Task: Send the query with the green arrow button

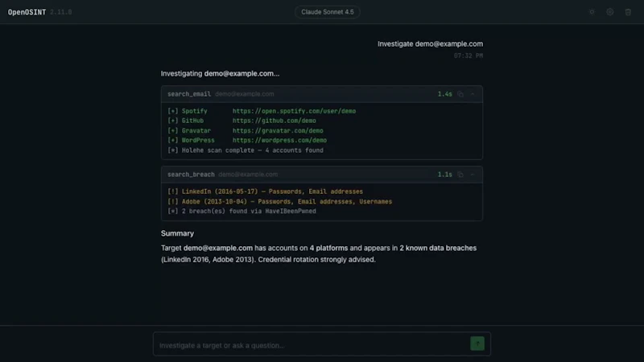Action: click(x=477, y=343)
